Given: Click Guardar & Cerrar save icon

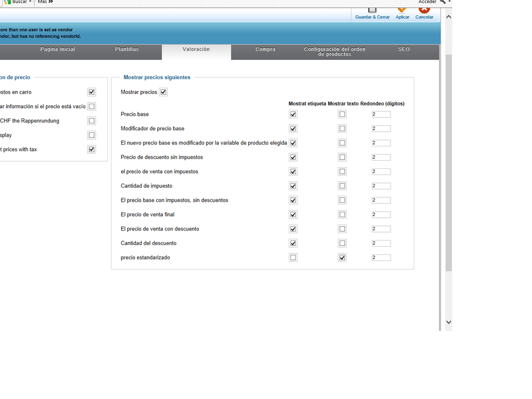Looking at the screenshot, I should pos(372,10).
